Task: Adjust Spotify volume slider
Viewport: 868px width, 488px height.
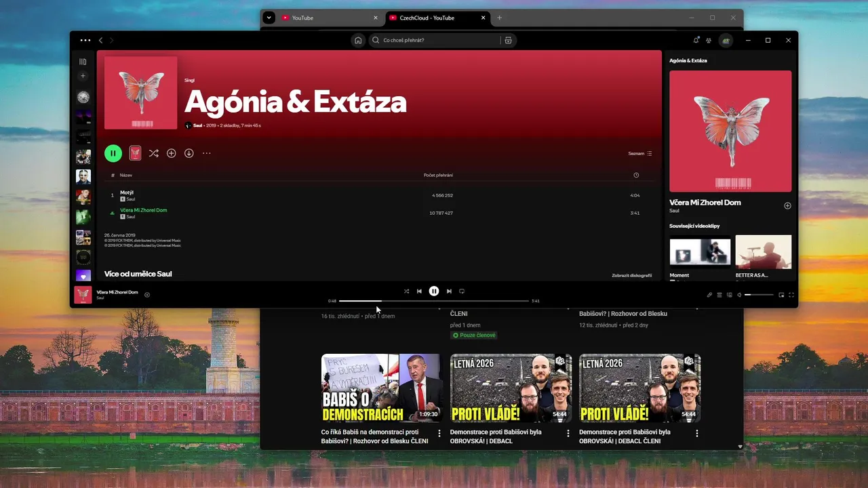Action: point(759,295)
